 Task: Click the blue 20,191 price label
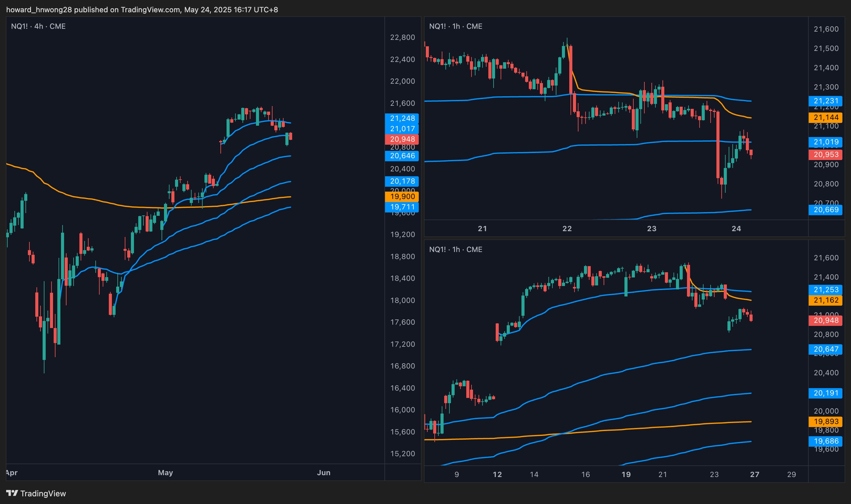[x=826, y=393]
